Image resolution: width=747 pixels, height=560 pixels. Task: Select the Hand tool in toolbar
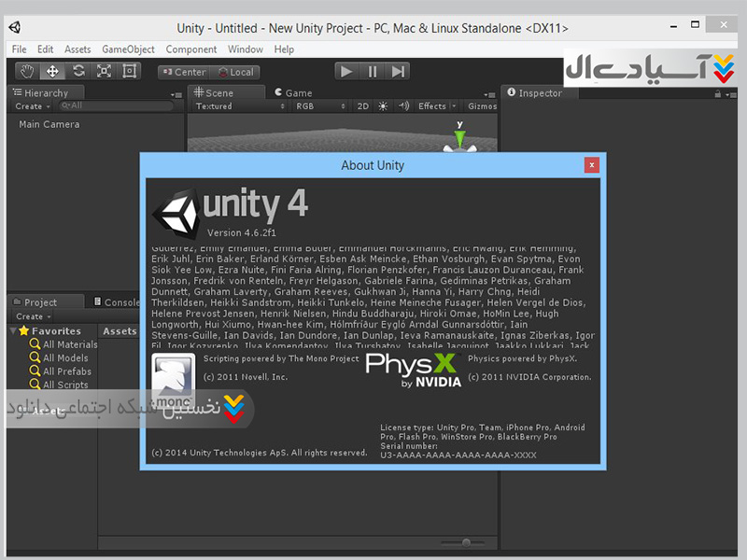(28, 71)
